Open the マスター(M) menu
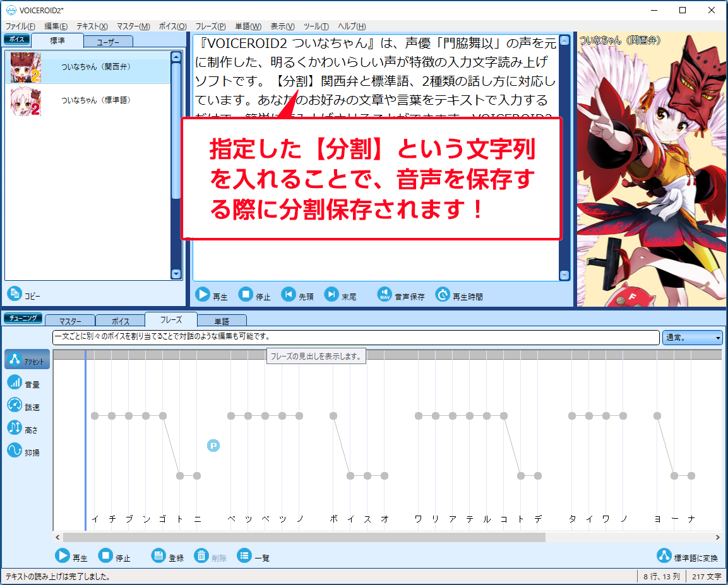Viewport: 728px width, 585px height. (x=133, y=27)
